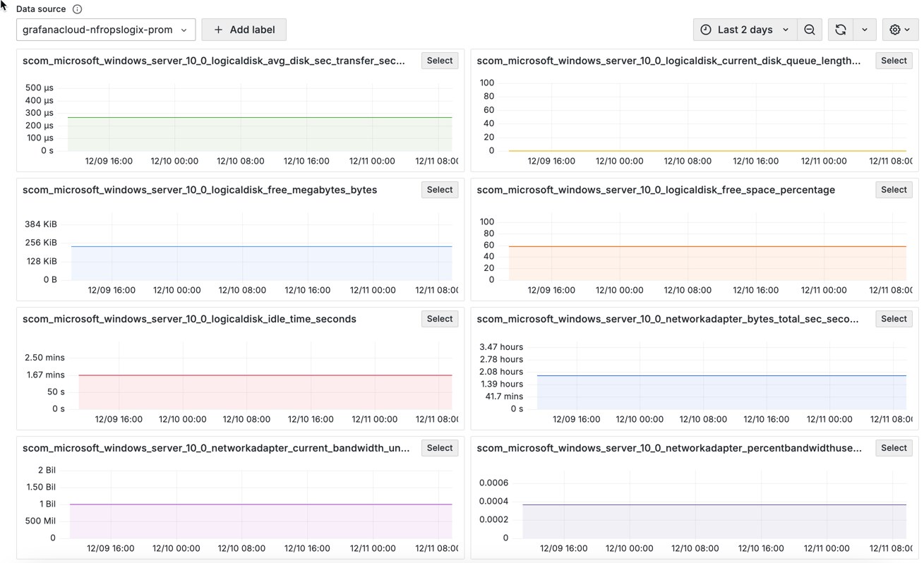Select the current_disk_queue_length metric
The width and height of the screenshot is (924, 563).
point(894,61)
